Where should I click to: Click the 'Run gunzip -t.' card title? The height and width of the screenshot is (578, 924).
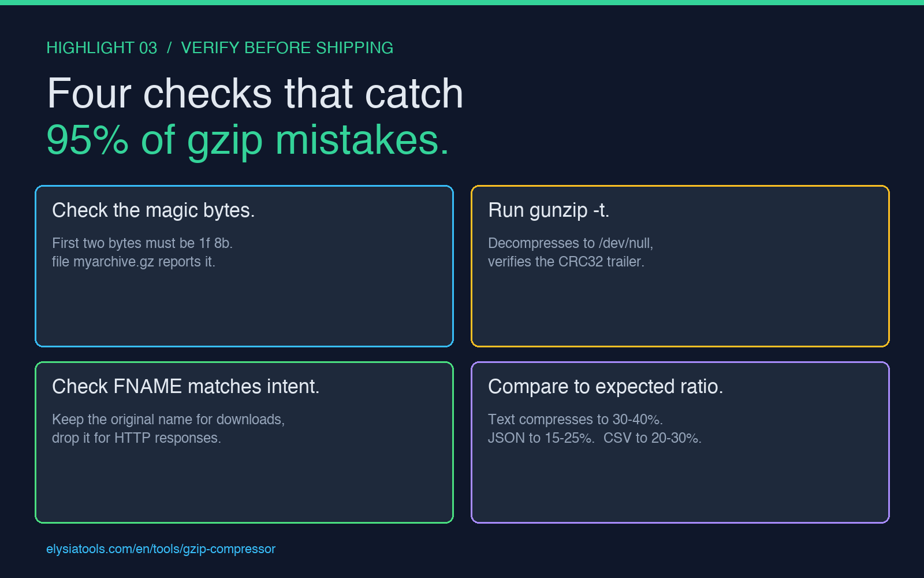(549, 210)
